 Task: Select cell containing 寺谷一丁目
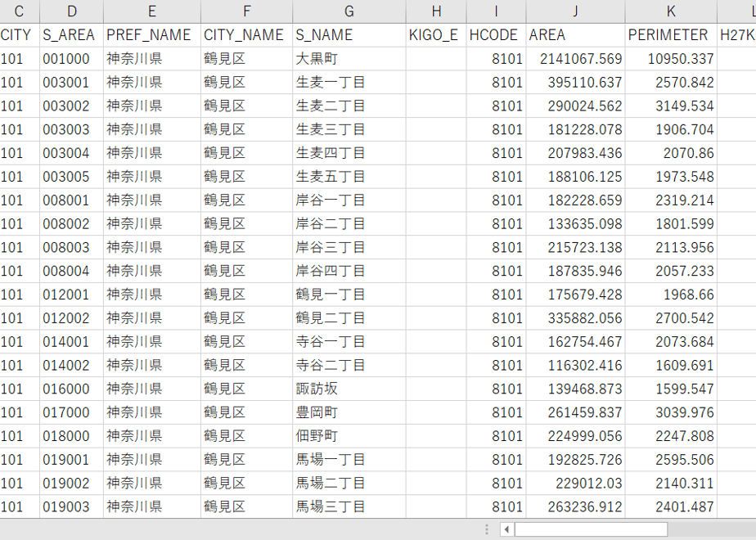349,342
